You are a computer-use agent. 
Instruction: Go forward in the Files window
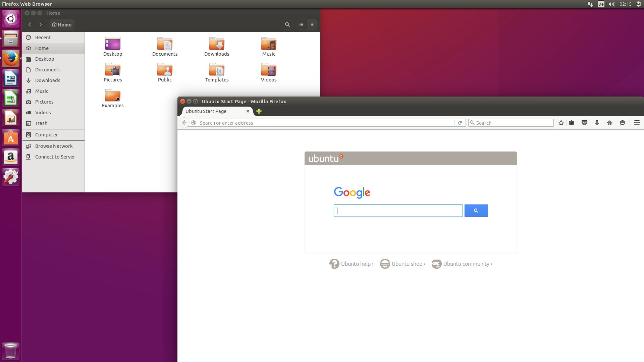[41, 24]
